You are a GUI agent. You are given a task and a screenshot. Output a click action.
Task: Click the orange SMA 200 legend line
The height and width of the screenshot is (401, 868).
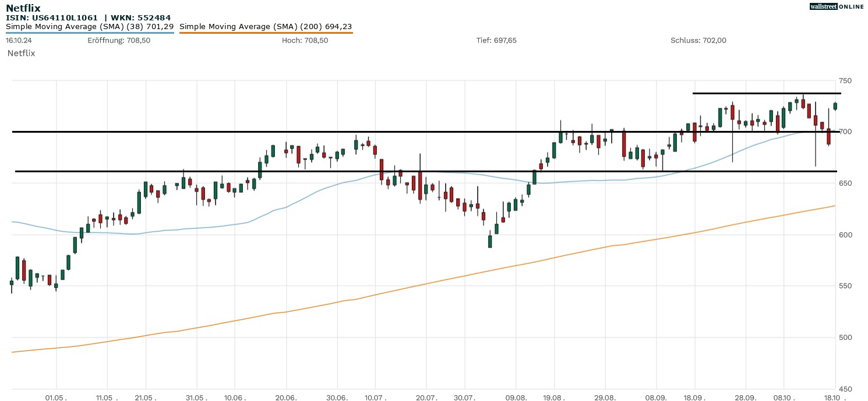[266, 33]
